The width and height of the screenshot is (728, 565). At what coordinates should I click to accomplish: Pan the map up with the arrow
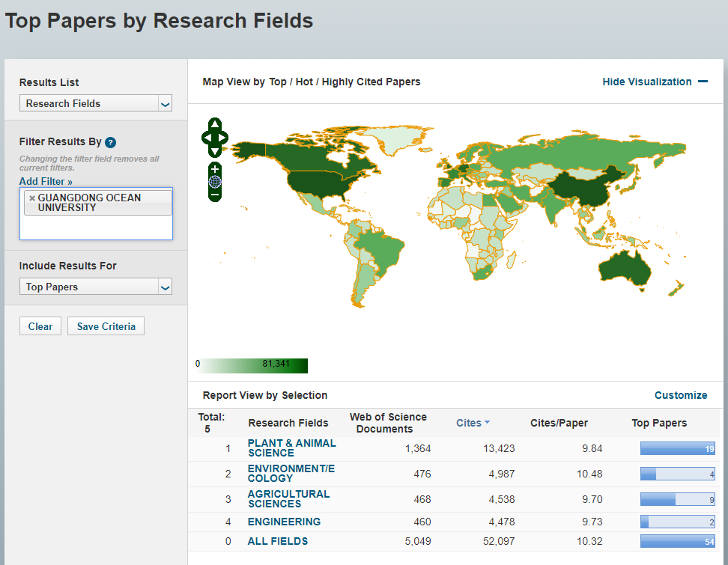pyautogui.click(x=215, y=123)
